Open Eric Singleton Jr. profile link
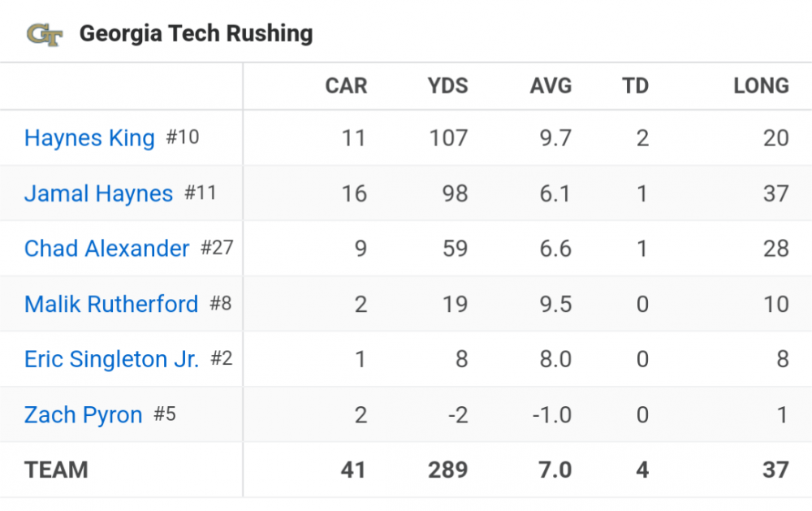This screenshot has width=812, height=511. coord(111,359)
